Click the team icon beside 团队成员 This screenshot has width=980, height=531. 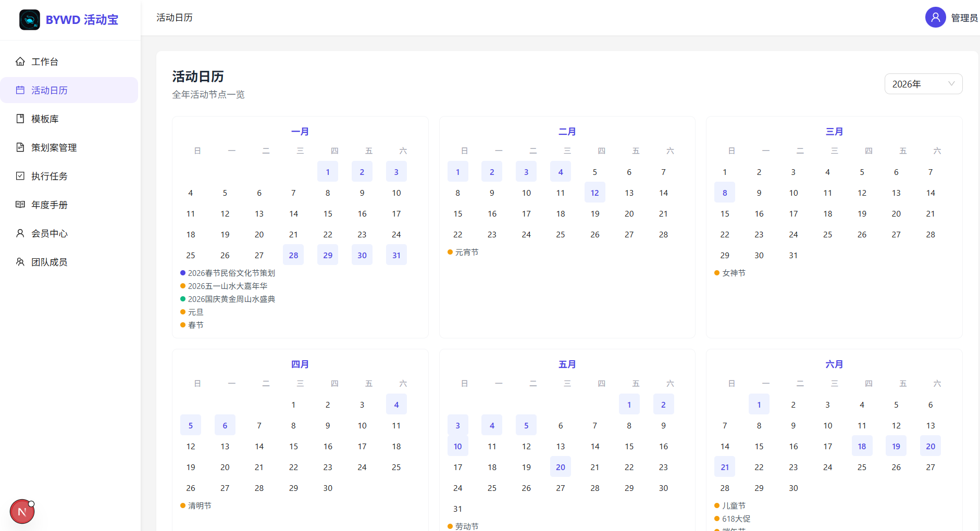20,262
